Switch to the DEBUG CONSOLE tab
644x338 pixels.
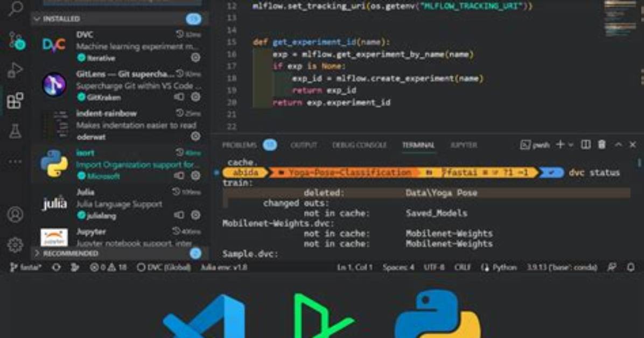(359, 145)
